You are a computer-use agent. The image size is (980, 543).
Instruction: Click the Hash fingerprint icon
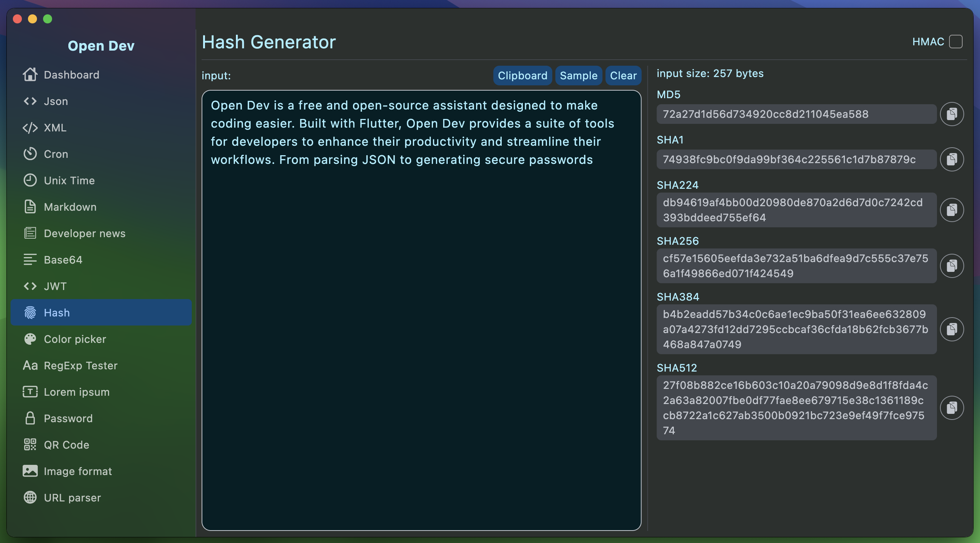tap(30, 313)
